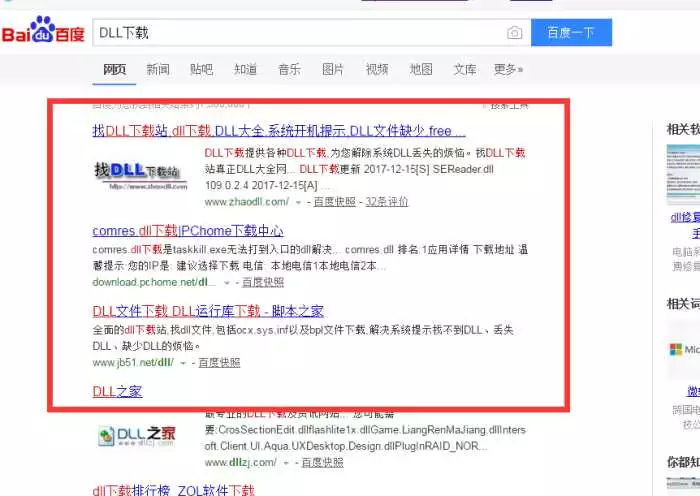Click the 百度一下 search button
This screenshot has height=496, width=700.
click(571, 32)
